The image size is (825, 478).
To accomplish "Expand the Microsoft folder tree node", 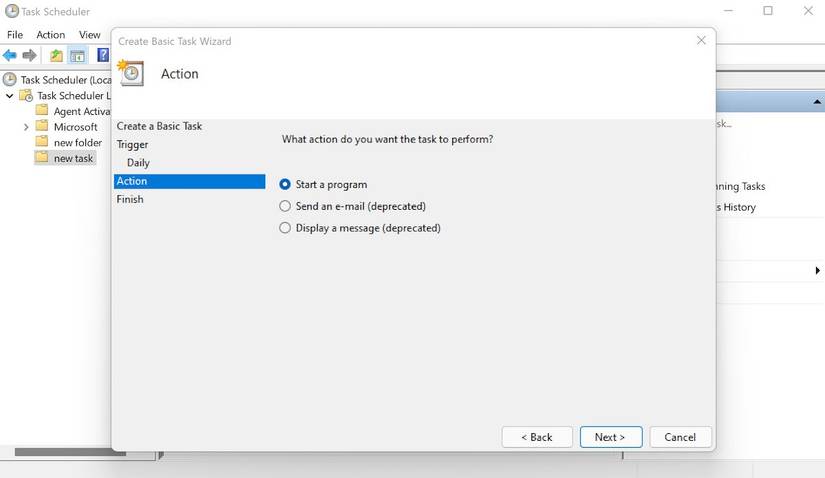I will pos(26,127).
